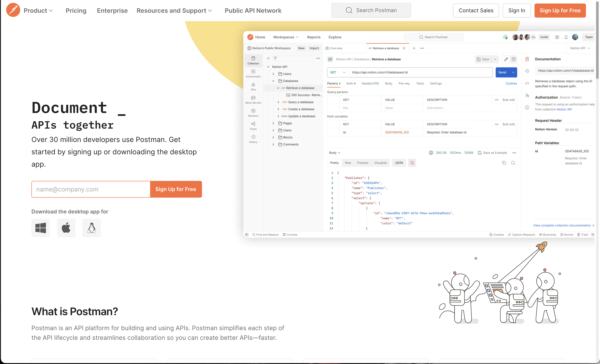
Task: Click the Postman logo icon
Action: pyautogui.click(x=13, y=10)
